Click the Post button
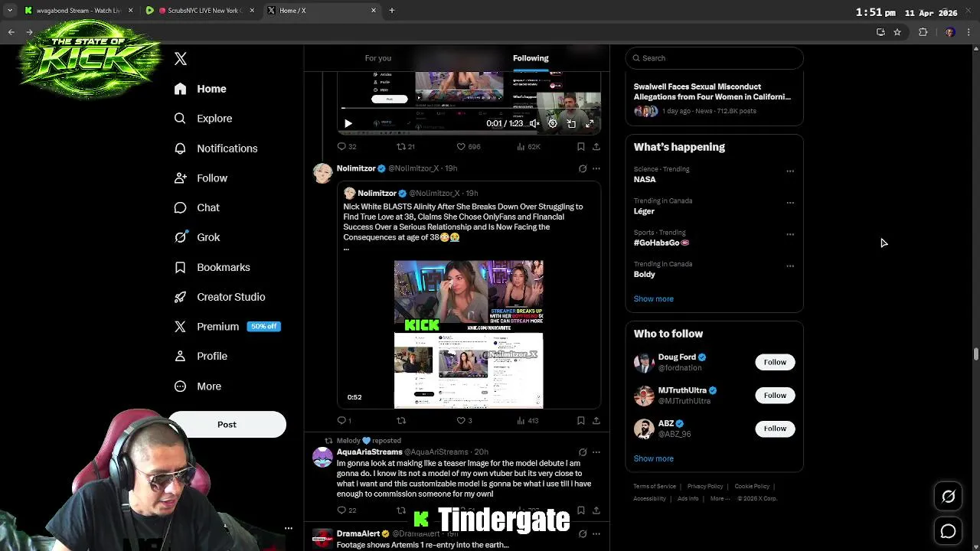This screenshot has width=980, height=551. point(227,425)
